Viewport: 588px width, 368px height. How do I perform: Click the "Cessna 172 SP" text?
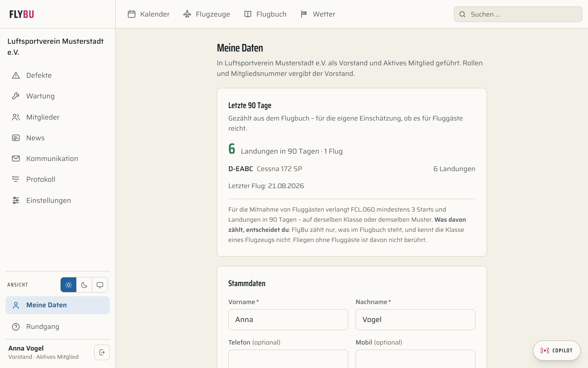(280, 169)
